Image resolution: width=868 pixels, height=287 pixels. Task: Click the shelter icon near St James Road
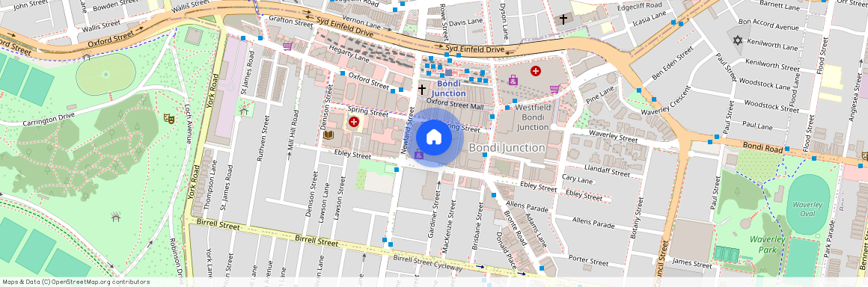[x=244, y=111]
